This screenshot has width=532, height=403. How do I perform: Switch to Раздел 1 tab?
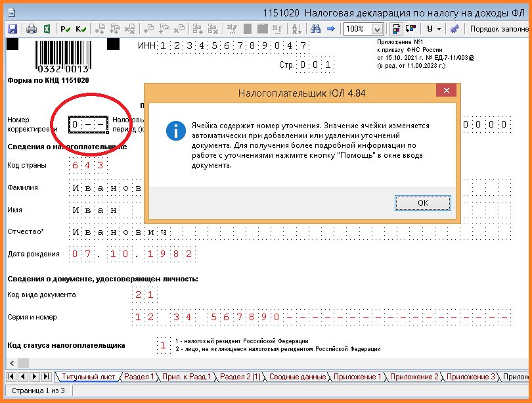click(139, 377)
